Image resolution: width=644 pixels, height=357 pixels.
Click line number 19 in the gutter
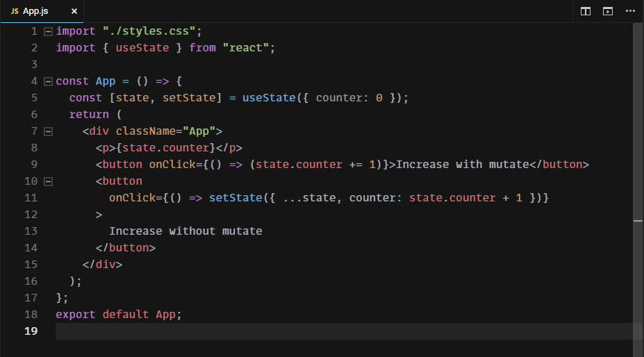31,331
